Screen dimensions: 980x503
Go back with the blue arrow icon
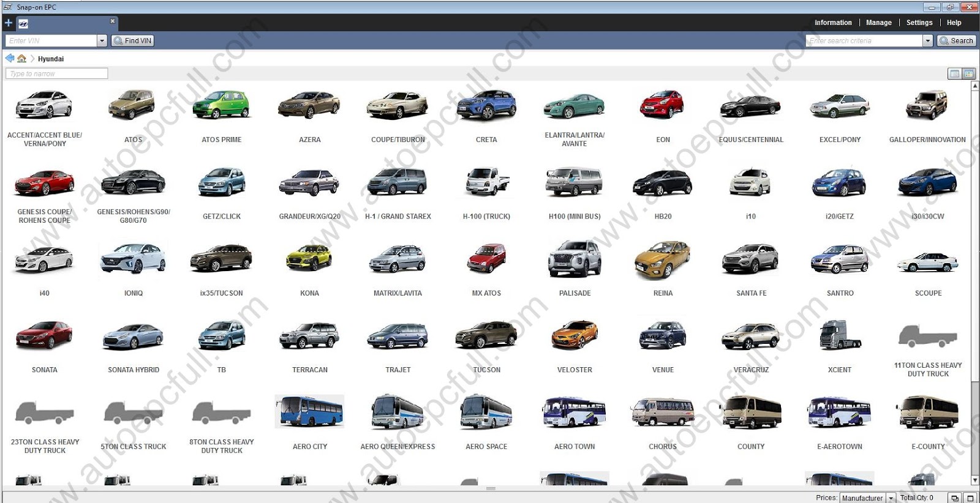pos(10,58)
